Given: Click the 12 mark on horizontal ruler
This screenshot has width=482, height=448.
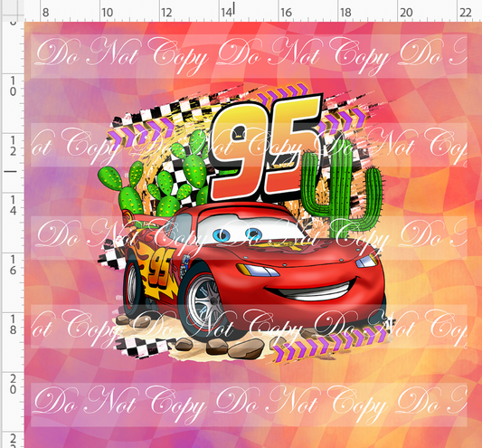Looking at the screenshot, I should 166,13.
